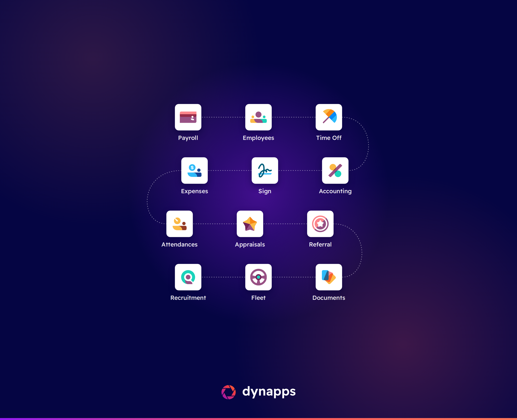Click the "Employees" label text
This screenshot has height=420, width=517.
pos(258,138)
